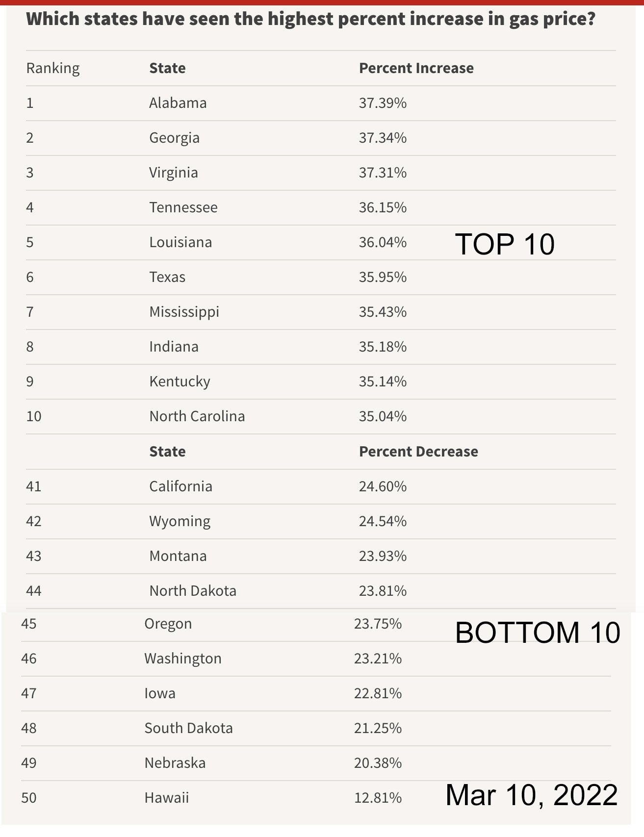
Task: Click Georgia's 37.34% value
Action: pyautogui.click(x=383, y=138)
